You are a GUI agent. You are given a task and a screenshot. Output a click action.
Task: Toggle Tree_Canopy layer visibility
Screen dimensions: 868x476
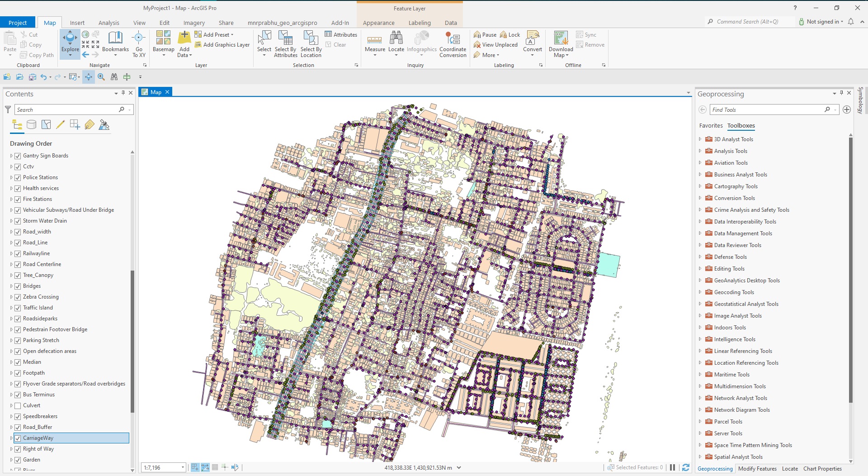coord(18,275)
